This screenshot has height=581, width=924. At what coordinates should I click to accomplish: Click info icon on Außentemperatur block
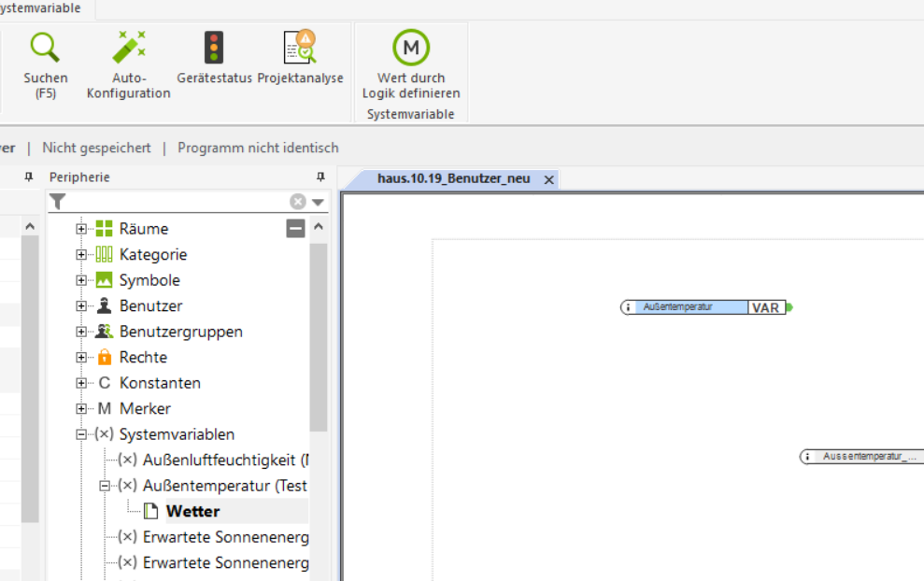coord(628,307)
